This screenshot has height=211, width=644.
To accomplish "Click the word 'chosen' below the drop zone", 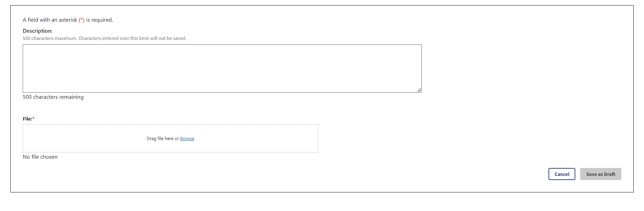I will pyautogui.click(x=49, y=157).
